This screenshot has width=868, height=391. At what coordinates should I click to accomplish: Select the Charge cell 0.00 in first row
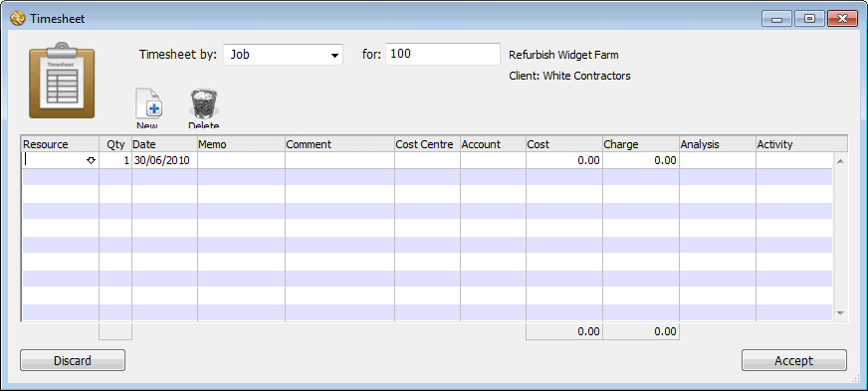(641, 161)
